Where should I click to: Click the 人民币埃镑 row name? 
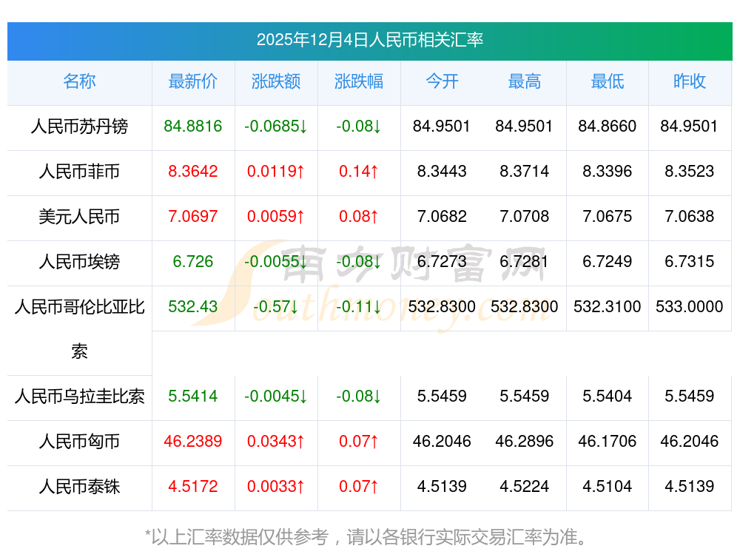(79, 262)
